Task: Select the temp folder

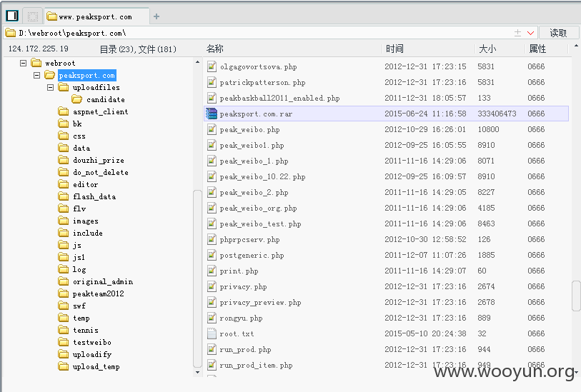Action: click(81, 318)
